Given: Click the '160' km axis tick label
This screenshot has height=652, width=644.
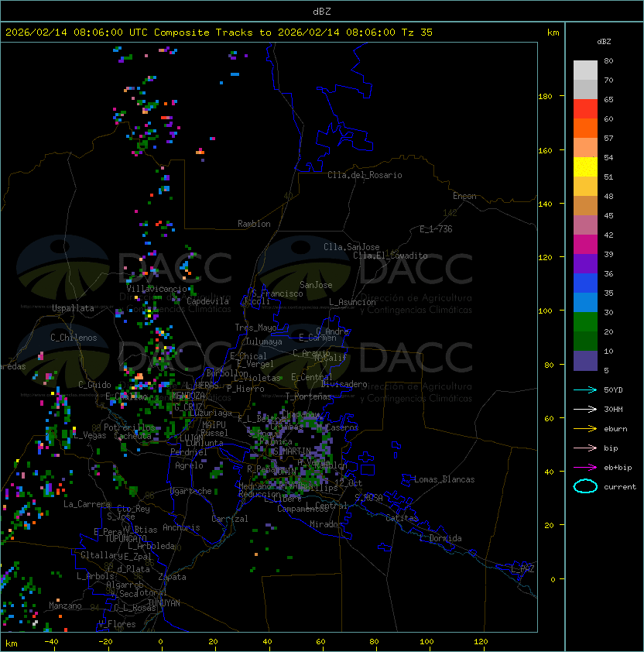Looking at the screenshot, I should tap(545, 150).
